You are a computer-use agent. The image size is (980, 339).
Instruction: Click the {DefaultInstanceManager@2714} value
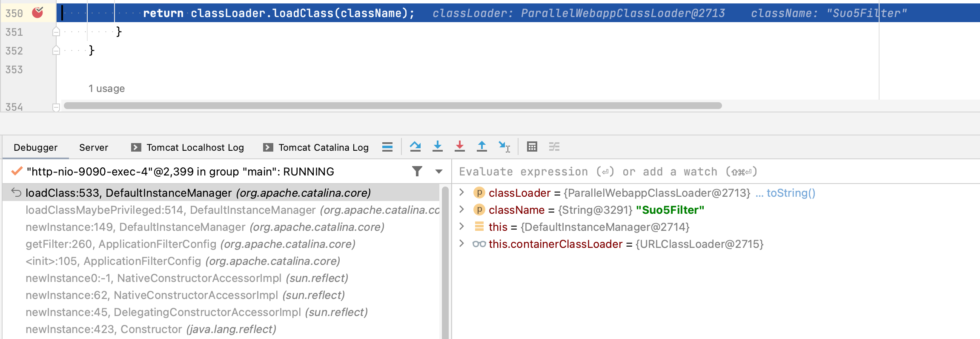coord(605,227)
